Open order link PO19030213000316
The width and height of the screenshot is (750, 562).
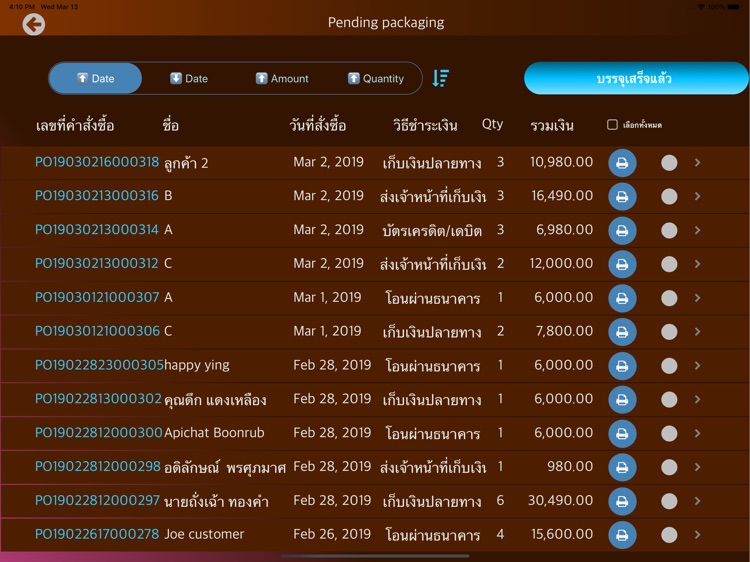pos(97,196)
